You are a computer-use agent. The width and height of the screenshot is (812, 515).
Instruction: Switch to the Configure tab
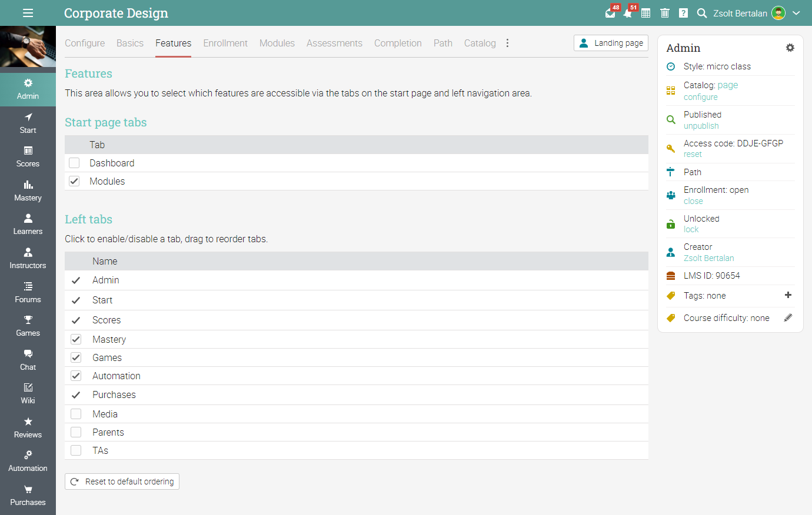(85, 43)
